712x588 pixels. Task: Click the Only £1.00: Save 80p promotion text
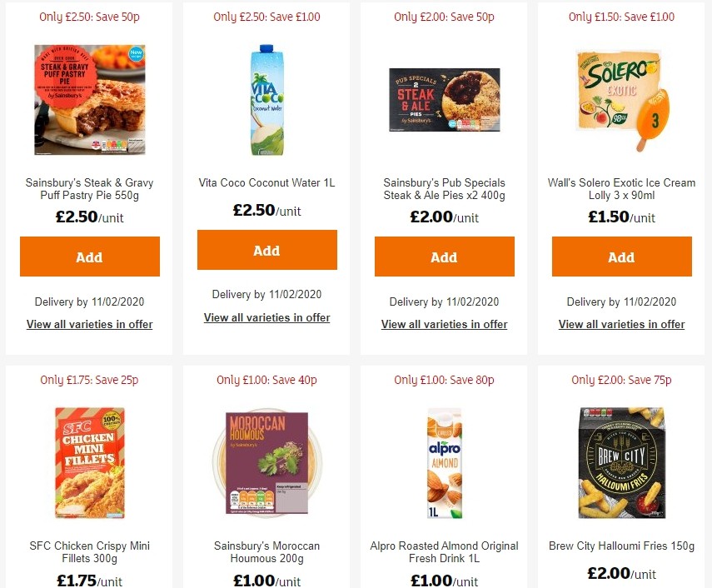[x=444, y=379]
